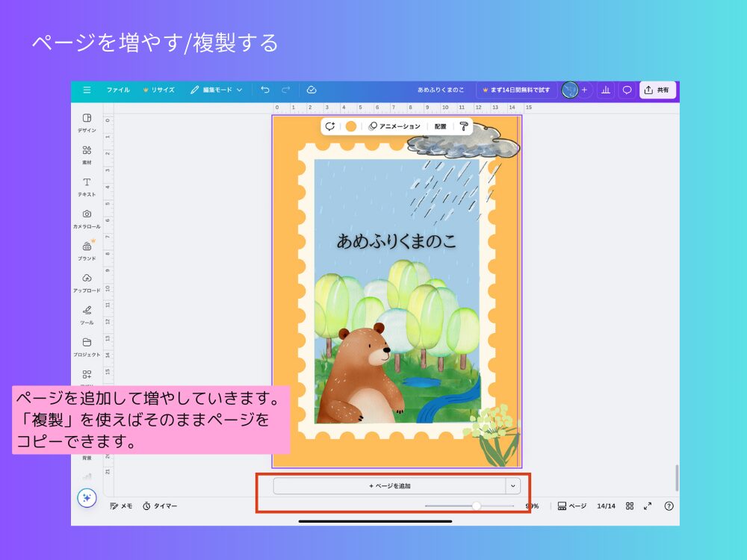The height and width of the screenshot is (560, 747).
Task: Open the ブランド (Brand) panel
Action: pyautogui.click(x=89, y=251)
